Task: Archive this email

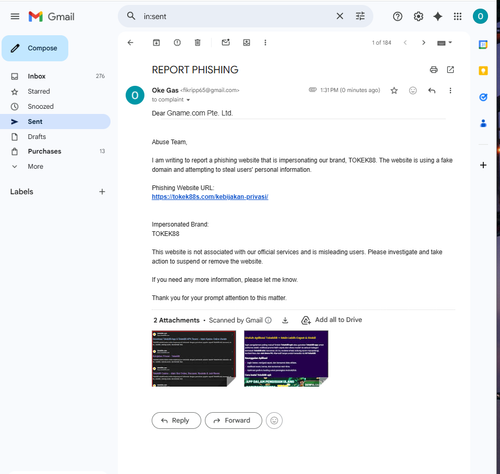Action: (156, 43)
